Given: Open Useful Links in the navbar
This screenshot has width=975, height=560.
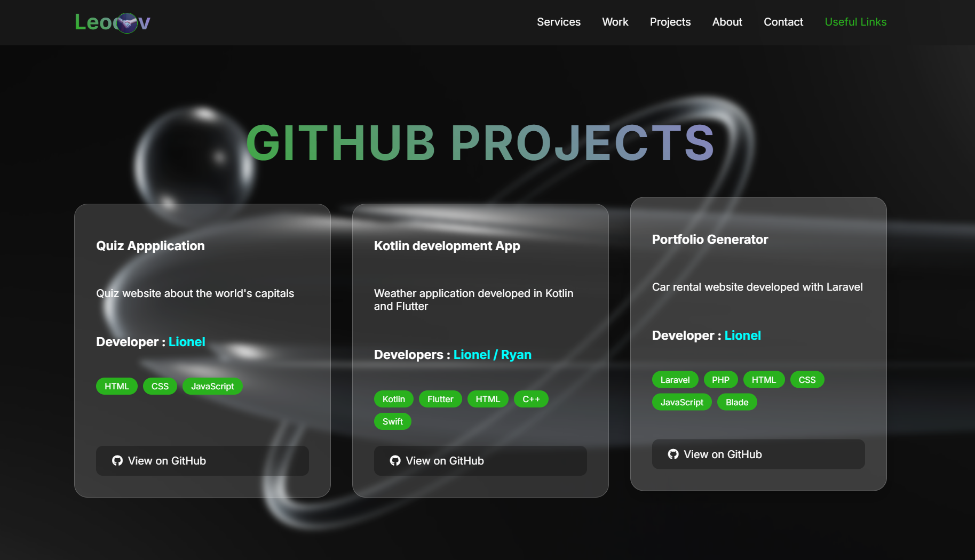Looking at the screenshot, I should [x=855, y=22].
